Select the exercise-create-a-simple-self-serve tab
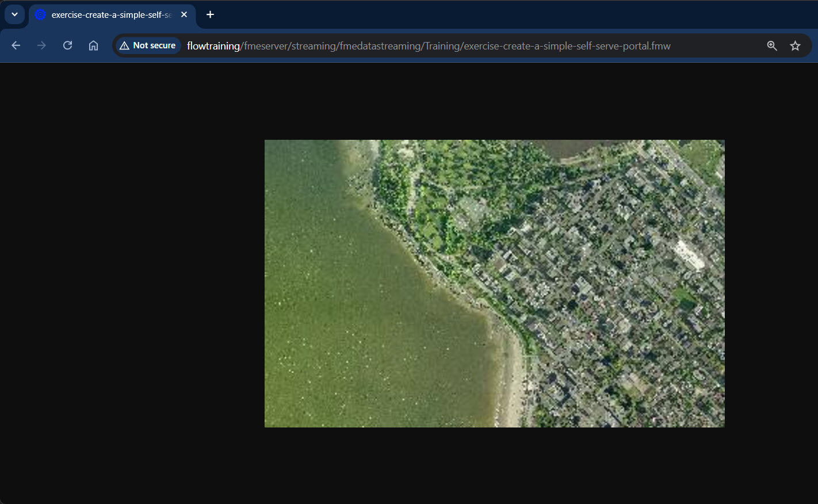This screenshot has width=818, height=504. (x=109, y=14)
